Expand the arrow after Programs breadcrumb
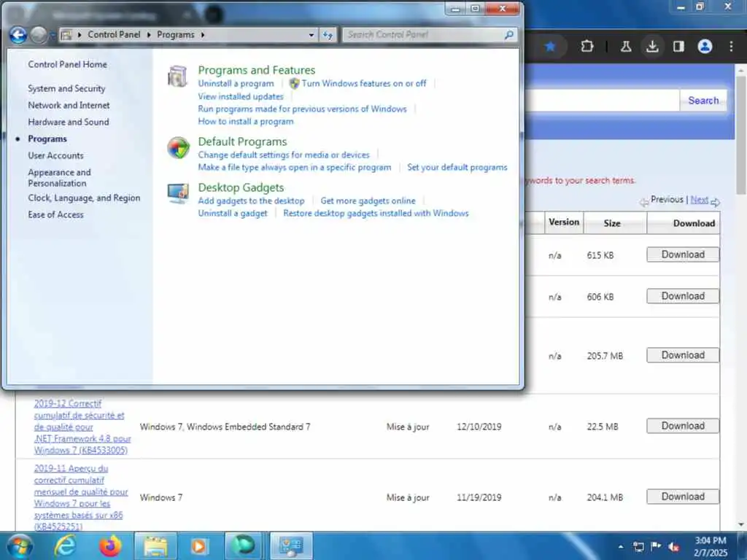The image size is (747, 560). 203,35
